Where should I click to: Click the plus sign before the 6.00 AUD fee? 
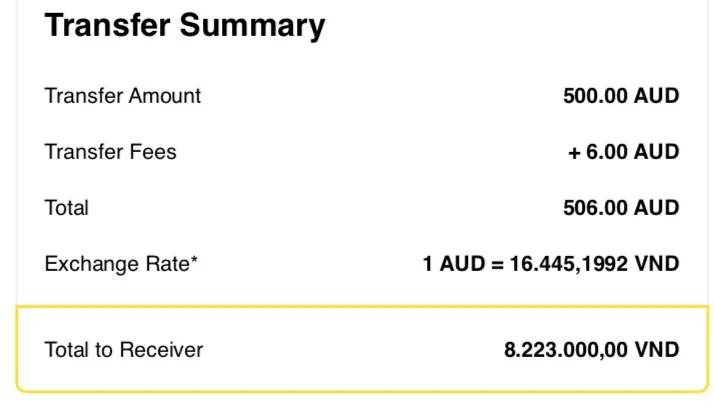pos(575,152)
